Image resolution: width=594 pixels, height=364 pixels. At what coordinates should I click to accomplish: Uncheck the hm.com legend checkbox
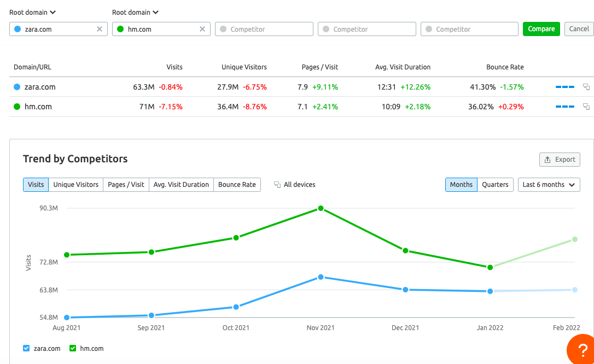(x=73, y=348)
